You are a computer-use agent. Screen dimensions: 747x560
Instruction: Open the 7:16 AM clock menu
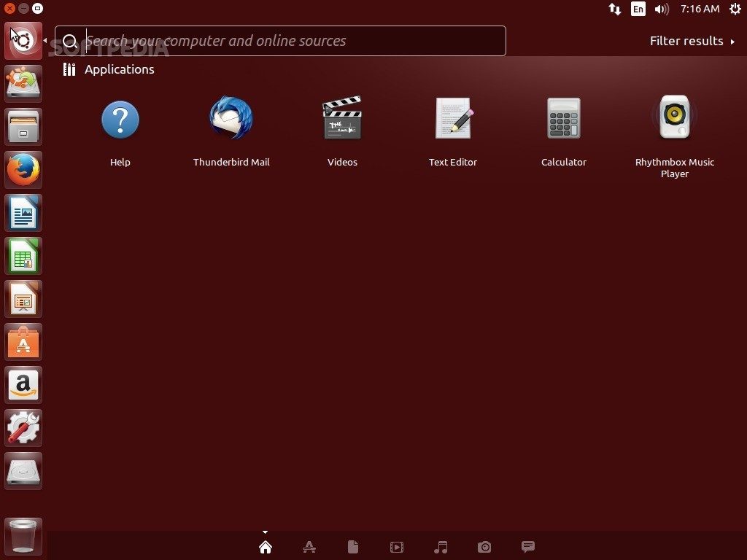[x=700, y=9]
